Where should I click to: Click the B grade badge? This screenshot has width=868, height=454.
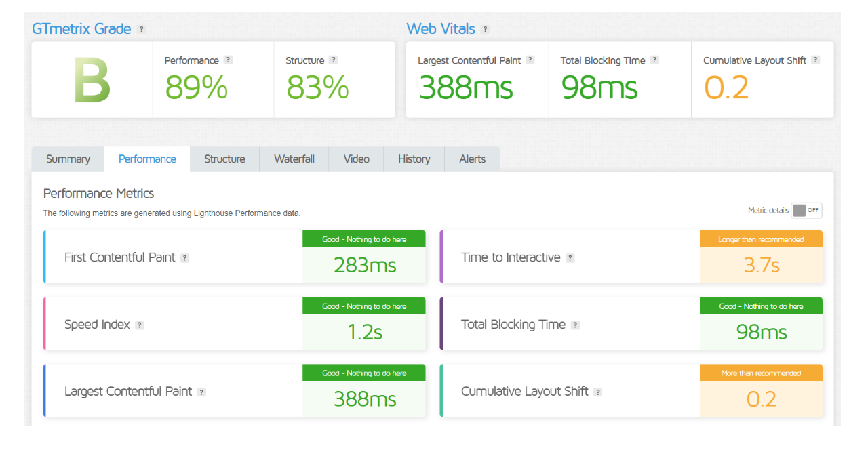(x=92, y=81)
